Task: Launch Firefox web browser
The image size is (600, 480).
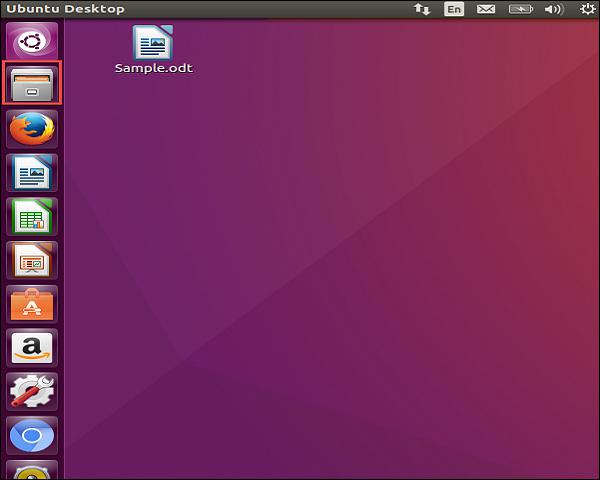Action: click(x=32, y=129)
